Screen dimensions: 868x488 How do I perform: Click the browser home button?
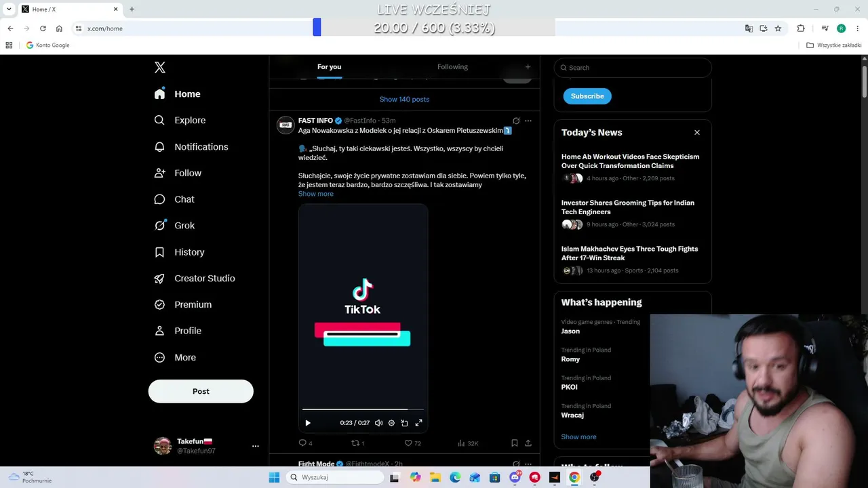click(59, 28)
